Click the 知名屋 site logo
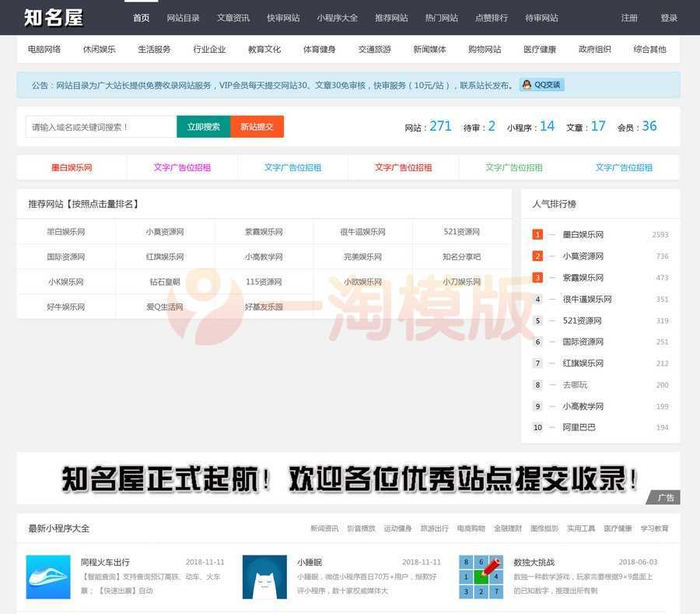 point(53,17)
